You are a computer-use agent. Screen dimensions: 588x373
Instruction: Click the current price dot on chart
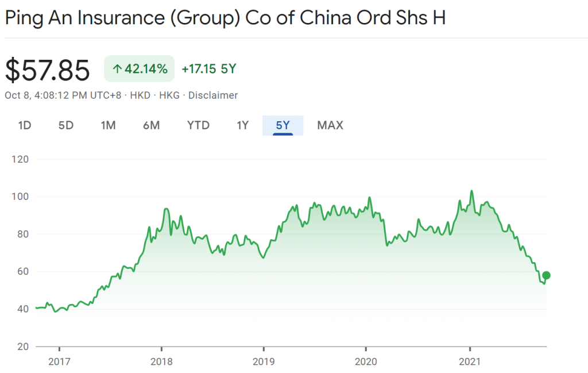546,275
